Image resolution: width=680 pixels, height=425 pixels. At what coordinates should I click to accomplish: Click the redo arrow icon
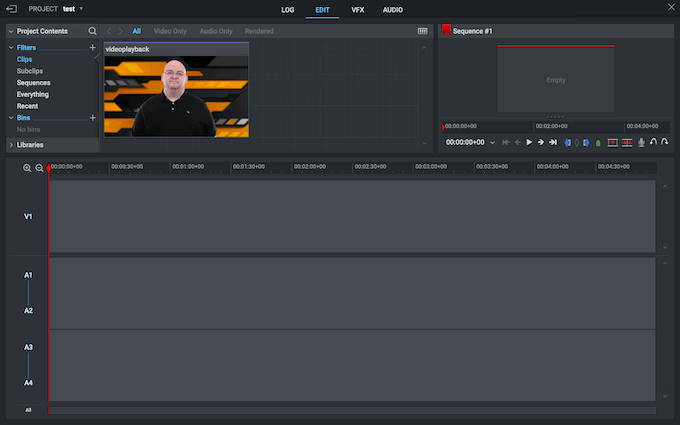click(666, 142)
